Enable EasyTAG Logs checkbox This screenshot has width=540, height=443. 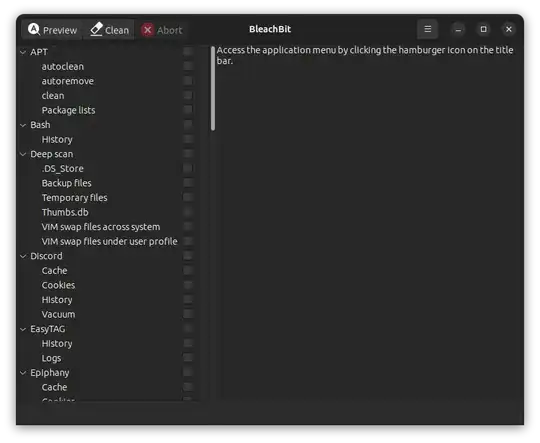[x=188, y=358]
